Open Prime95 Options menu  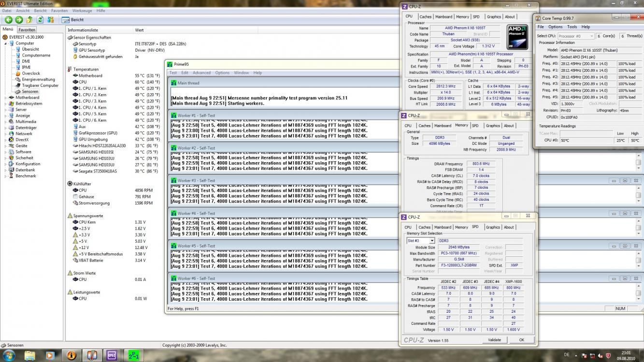[x=222, y=73]
